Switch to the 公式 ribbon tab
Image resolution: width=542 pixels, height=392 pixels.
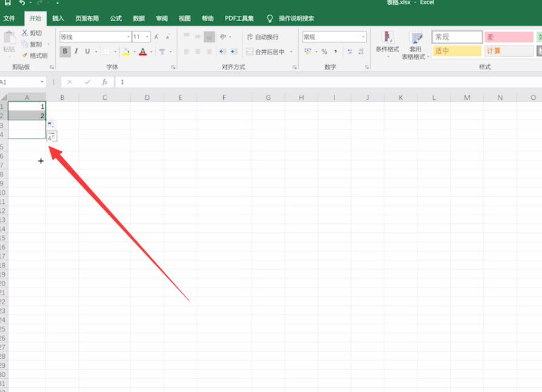tap(116, 18)
